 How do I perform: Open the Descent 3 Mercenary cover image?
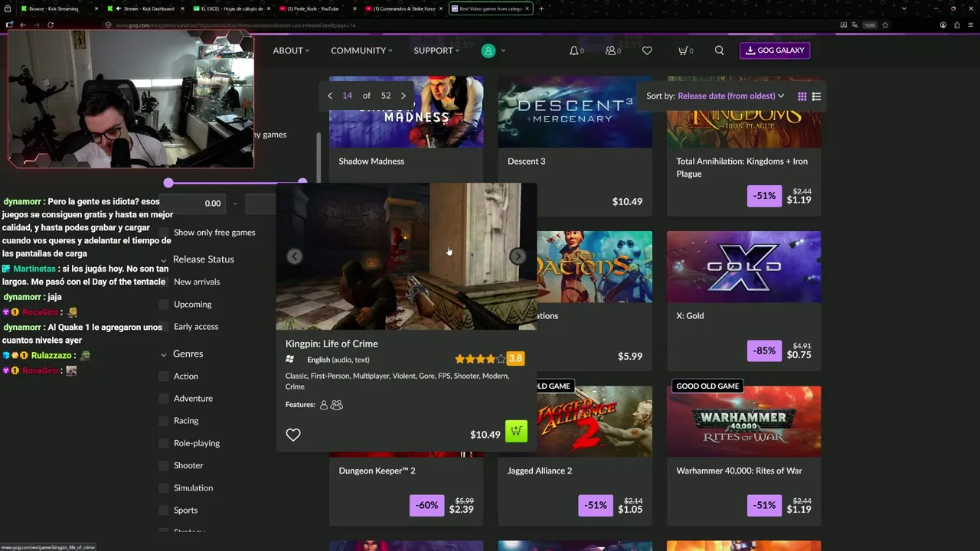coord(575,112)
